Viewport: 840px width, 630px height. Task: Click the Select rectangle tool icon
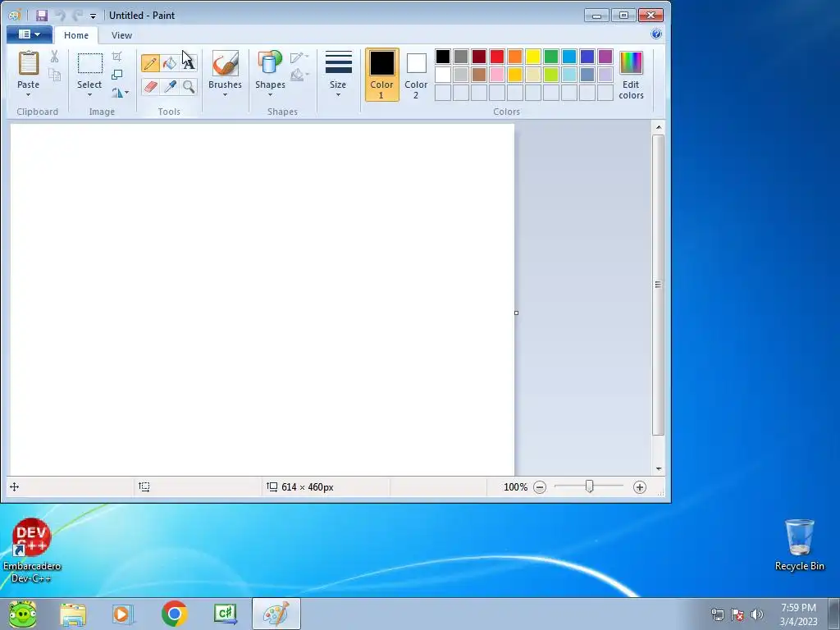click(x=89, y=63)
